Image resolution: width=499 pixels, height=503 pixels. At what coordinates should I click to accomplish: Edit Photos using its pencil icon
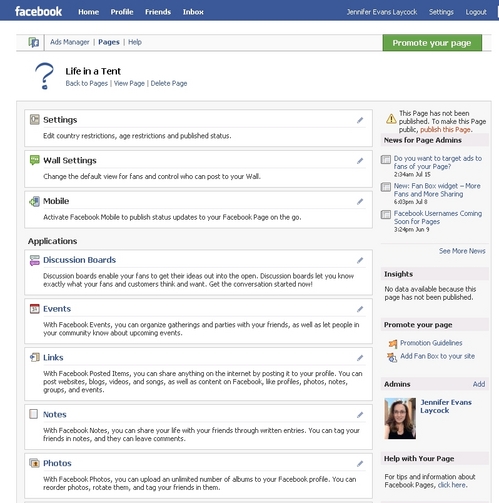tap(360, 463)
